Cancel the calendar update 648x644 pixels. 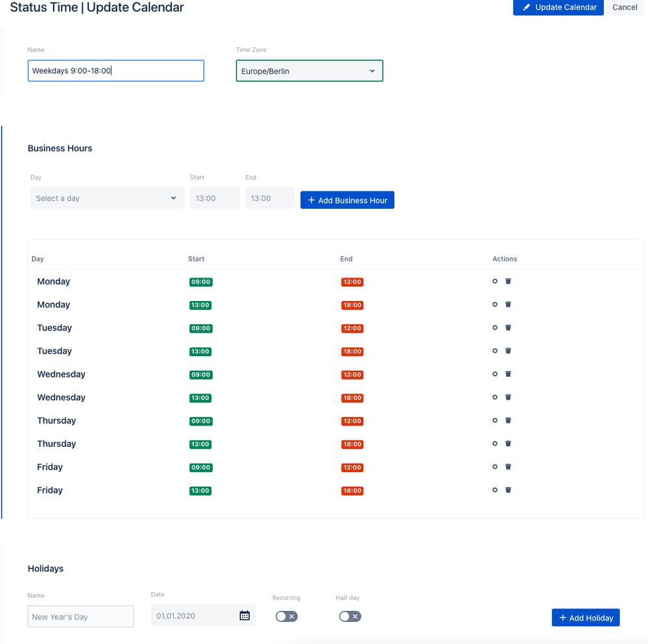point(625,7)
